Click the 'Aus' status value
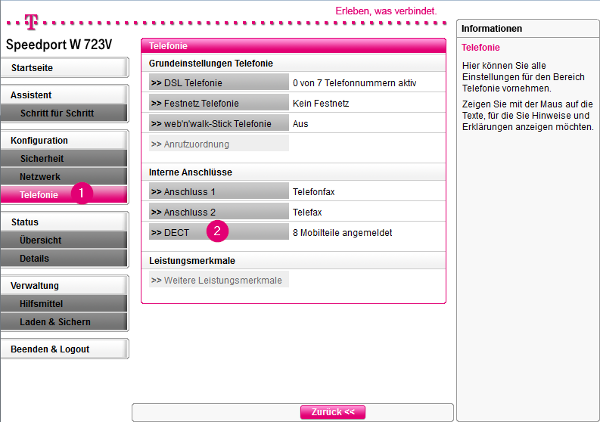 point(300,124)
